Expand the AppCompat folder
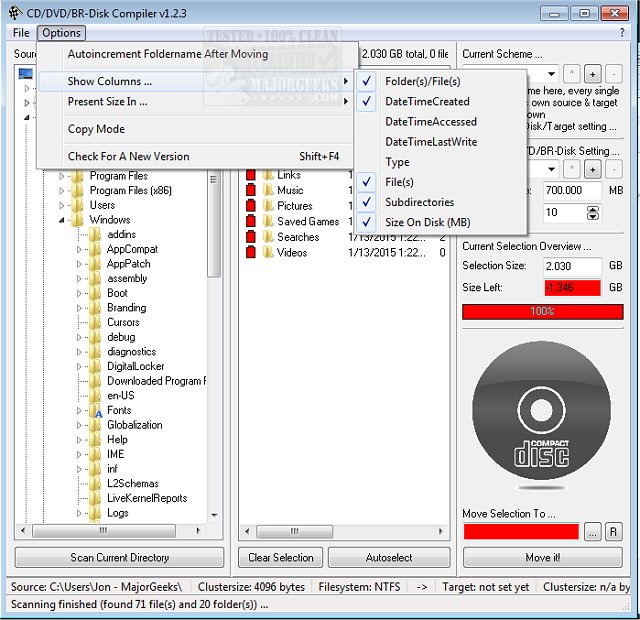 pyautogui.click(x=79, y=249)
